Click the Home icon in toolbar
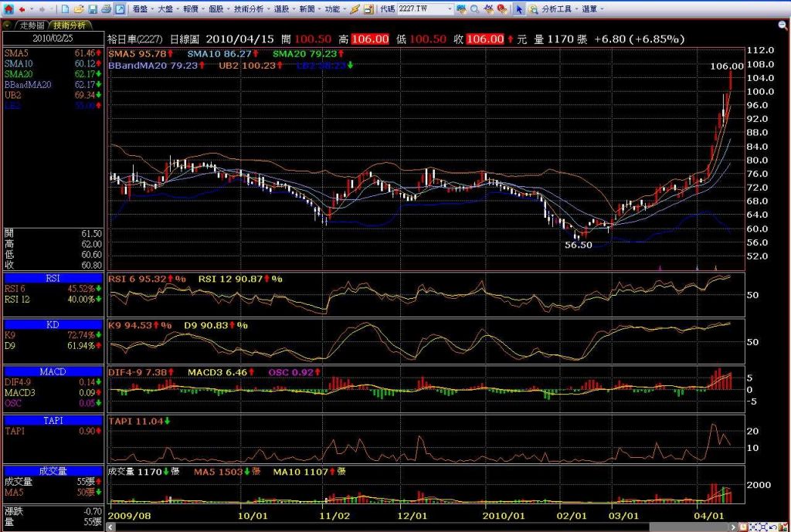The width and height of the screenshot is (791, 532). 8,9
